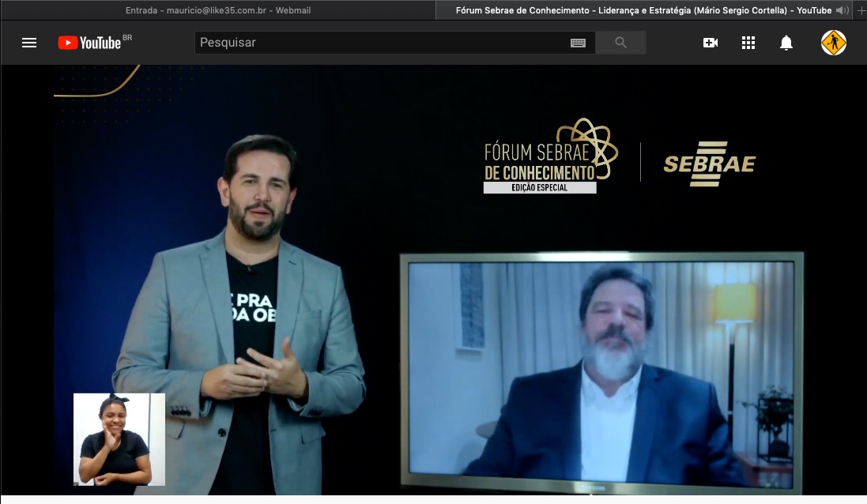Screen dimensions: 867x504
Task: Open the on-screen keyboard in search box
Action: (x=578, y=43)
